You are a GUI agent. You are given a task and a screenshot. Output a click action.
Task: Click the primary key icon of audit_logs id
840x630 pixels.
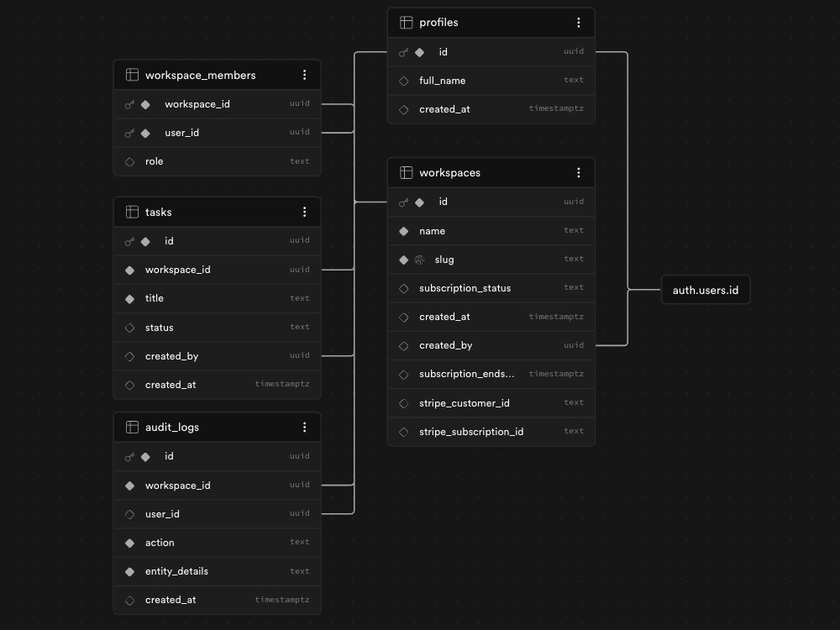[129, 457]
